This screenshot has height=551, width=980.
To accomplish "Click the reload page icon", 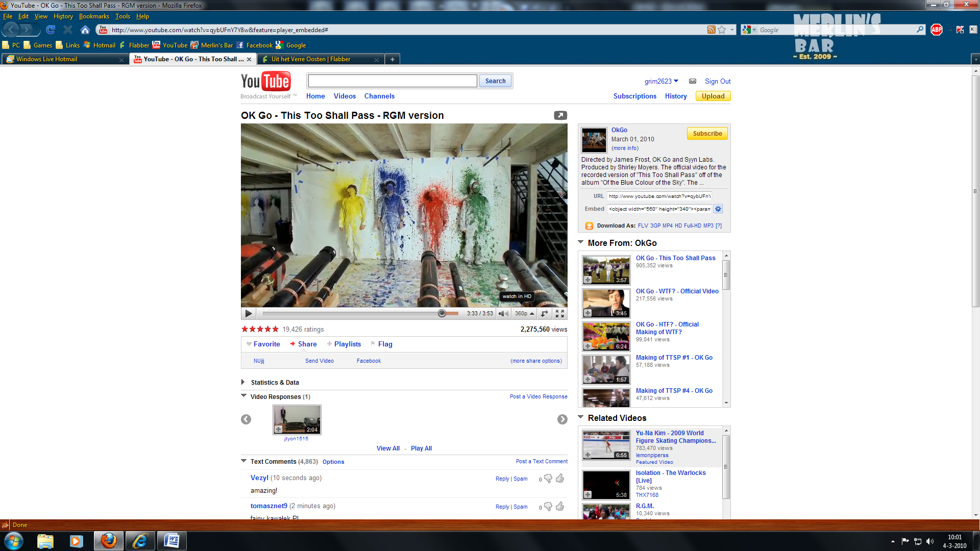I will click(50, 30).
